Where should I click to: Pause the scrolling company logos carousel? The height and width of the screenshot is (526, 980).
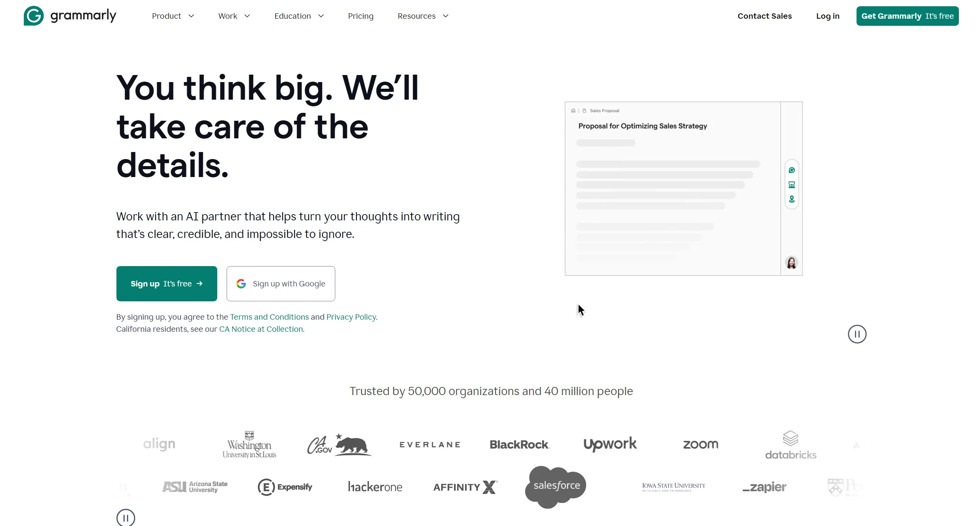tap(126, 518)
